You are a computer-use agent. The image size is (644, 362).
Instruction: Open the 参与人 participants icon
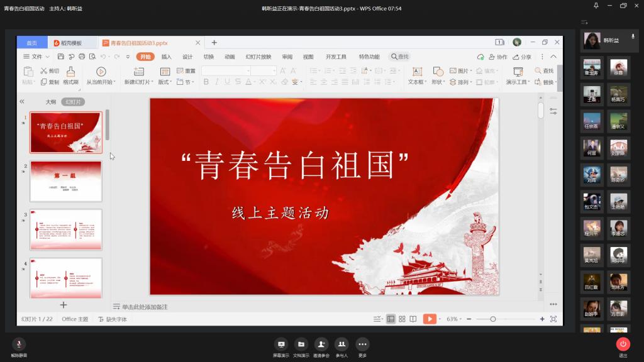point(341,344)
